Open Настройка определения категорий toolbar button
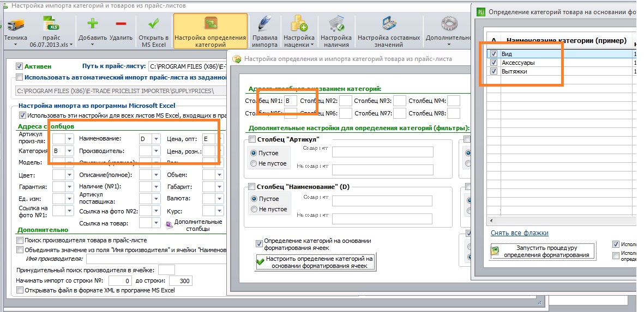This screenshot has width=644, height=312. click(x=210, y=31)
